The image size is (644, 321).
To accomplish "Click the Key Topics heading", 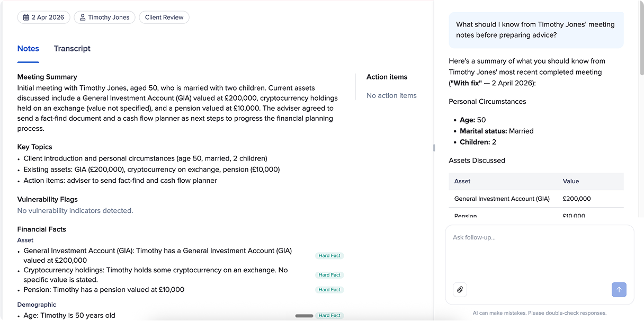I will 34,147.
